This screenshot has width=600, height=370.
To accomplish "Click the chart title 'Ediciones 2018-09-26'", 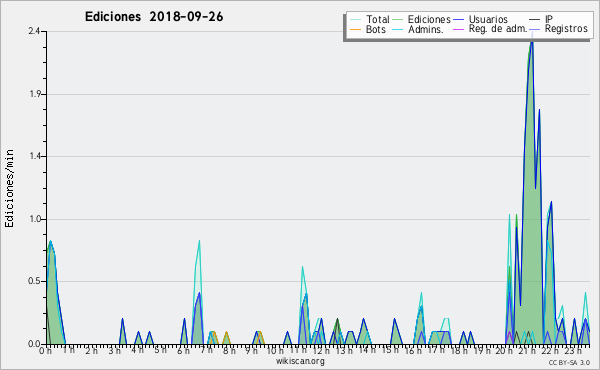I will point(154,17).
